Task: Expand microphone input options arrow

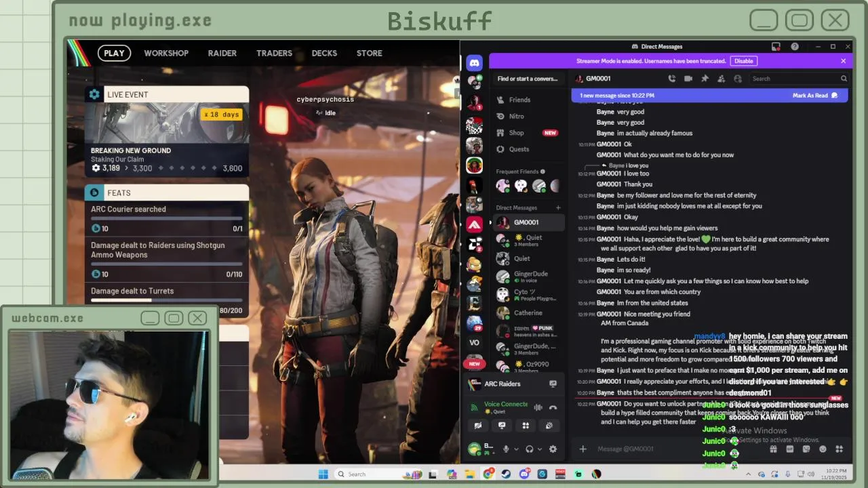Action: click(516, 449)
